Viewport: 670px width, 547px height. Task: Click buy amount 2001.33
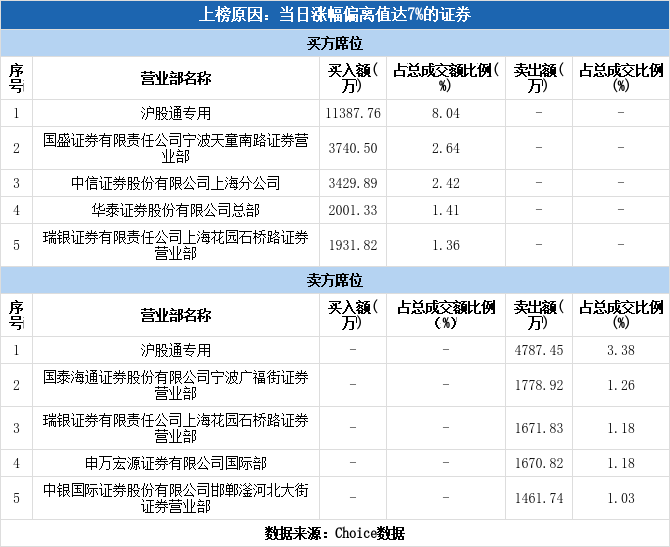point(353,210)
